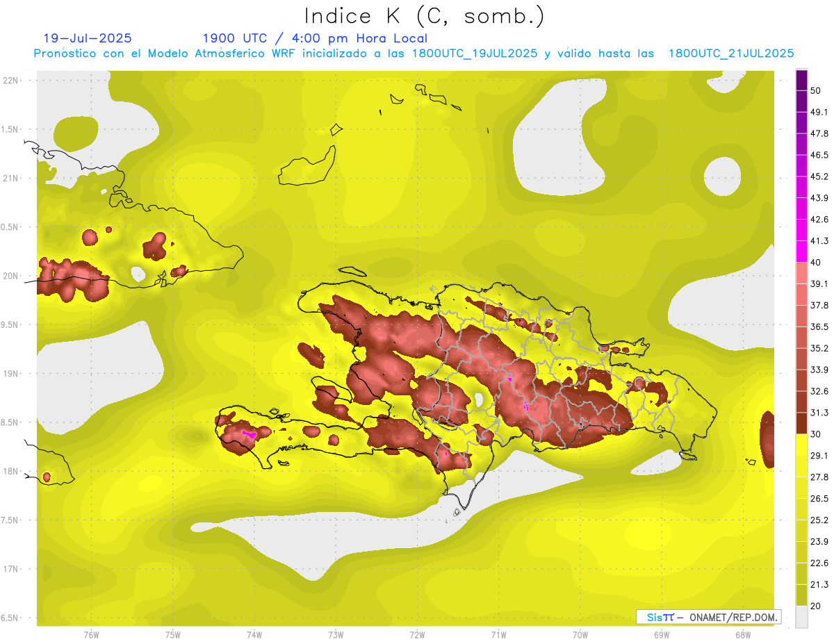Click the "68W" longitude label
The image size is (834, 644).
click(743, 634)
